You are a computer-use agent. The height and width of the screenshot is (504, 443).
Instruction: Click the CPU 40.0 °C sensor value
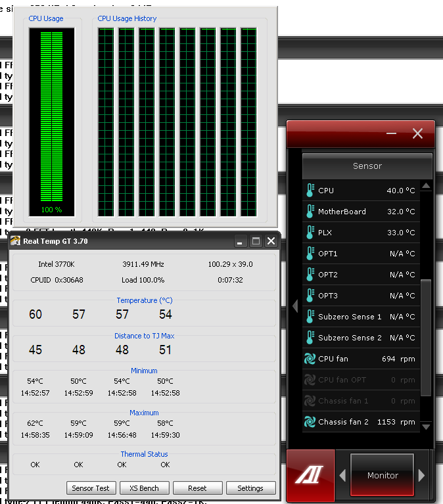[400, 191]
